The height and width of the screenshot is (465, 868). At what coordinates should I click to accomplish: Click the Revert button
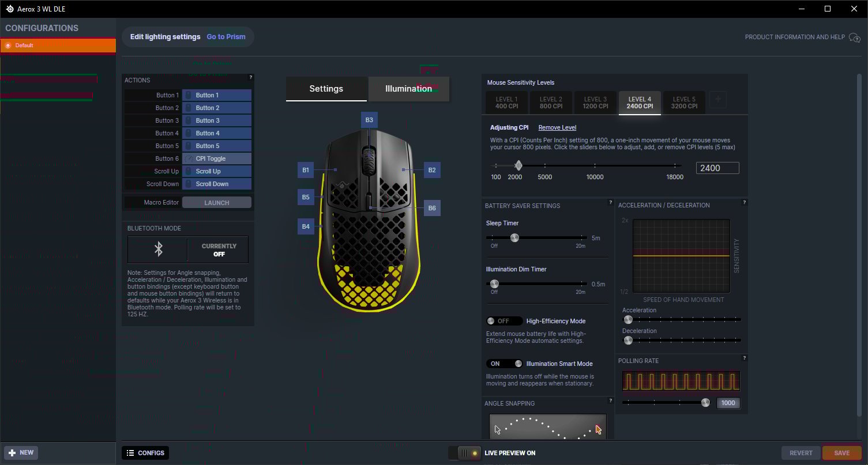pos(801,453)
